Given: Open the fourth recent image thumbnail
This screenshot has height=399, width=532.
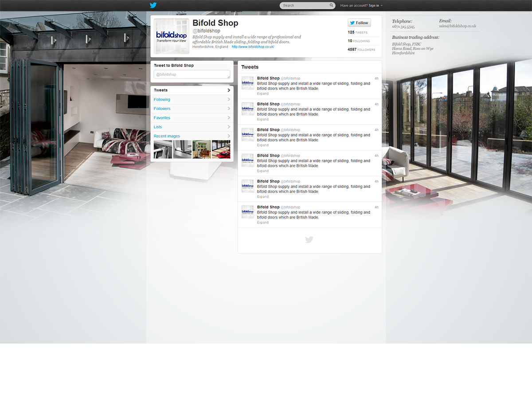Looking at the screenshot, I should tap(221, 149).
